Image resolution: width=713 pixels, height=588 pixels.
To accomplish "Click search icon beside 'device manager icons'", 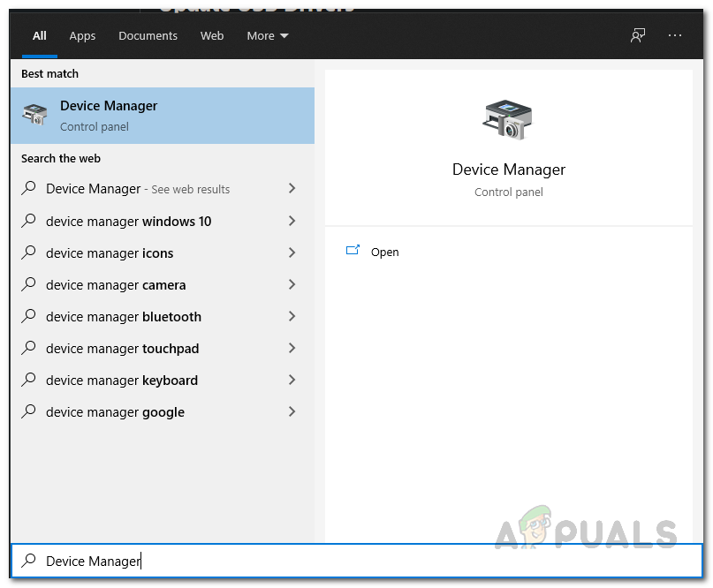I will point(28,253).
